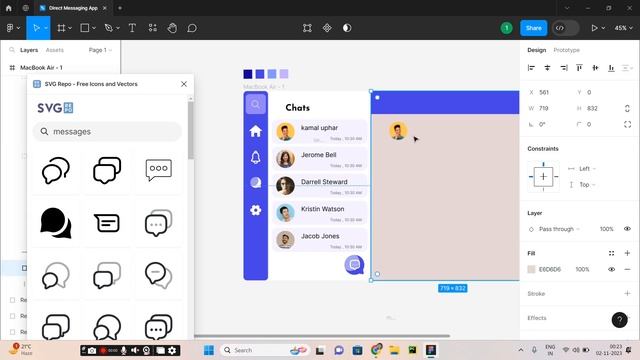Select the Hand tool
Viewport: 640px width, 360px height.
click(x=172, y=28)
